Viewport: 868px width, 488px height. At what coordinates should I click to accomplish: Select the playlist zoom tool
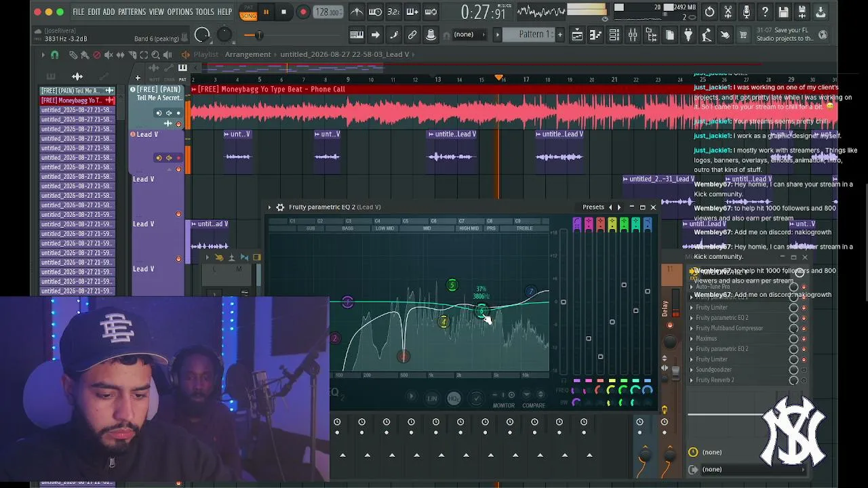155,55
